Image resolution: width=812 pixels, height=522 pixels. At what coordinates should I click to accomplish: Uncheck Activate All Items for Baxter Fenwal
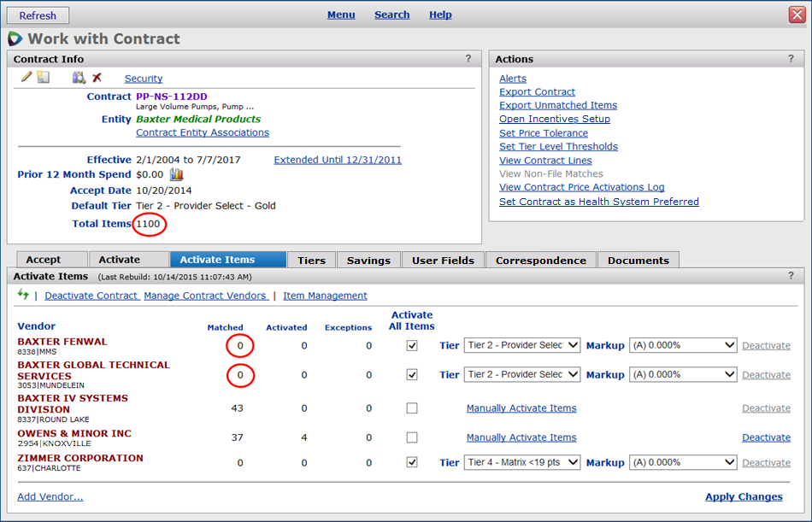point(412,346)
